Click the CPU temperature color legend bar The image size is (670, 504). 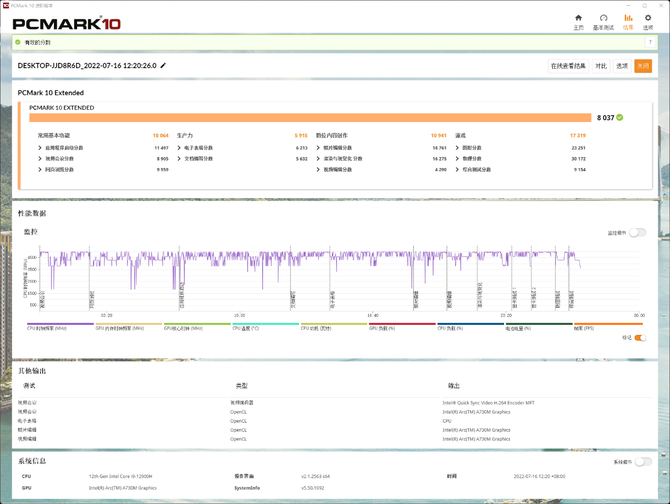[265, 323]
